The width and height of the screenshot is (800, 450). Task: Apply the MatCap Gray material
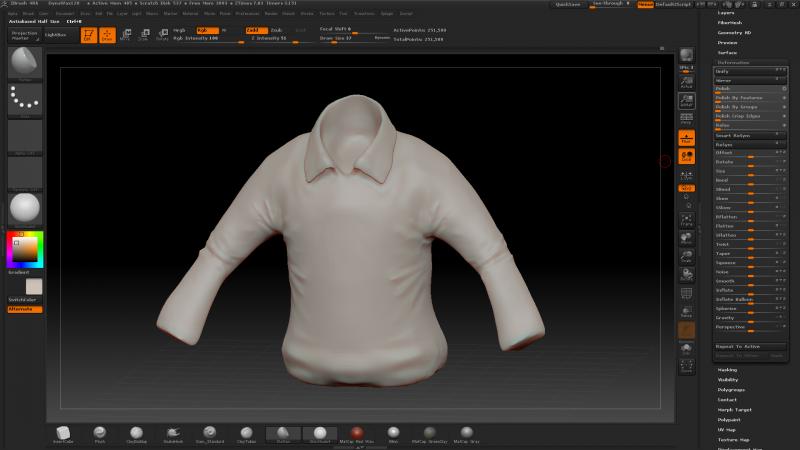pos(466,434)
